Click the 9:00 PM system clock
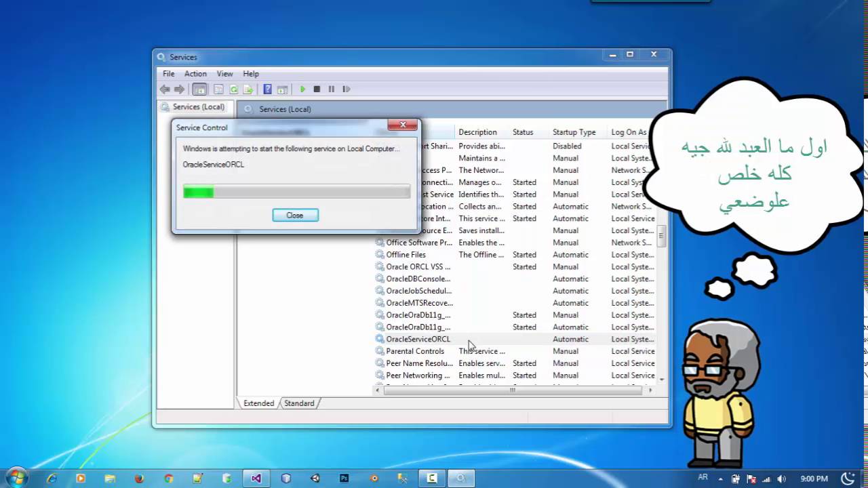 pyautogui.click(x=814, y=479)
